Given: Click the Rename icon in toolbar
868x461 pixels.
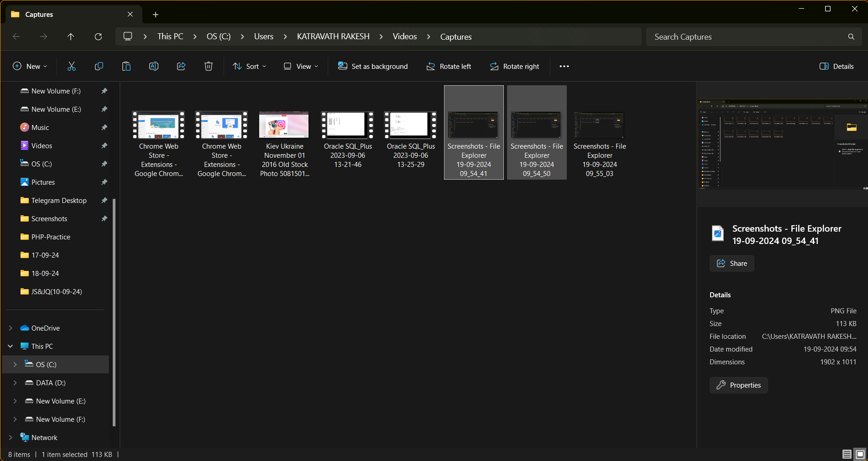Looking at the screenshot, I should [154, 66].
